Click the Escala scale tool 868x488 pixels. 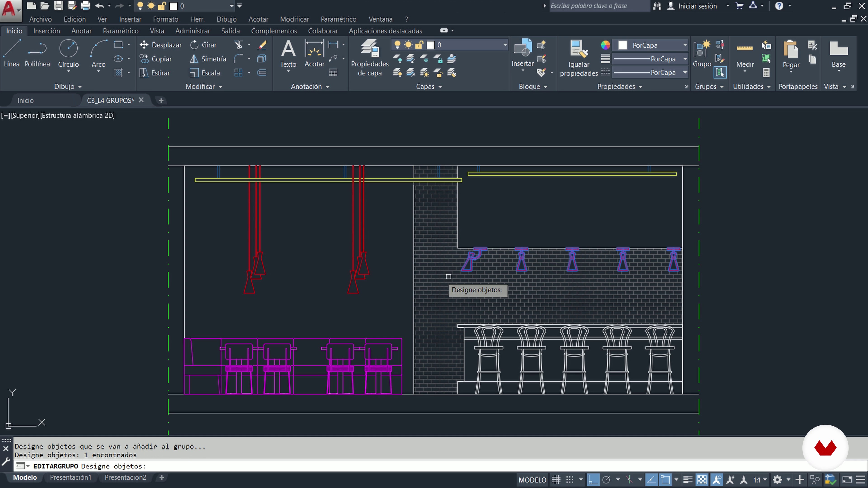(x=205, y=73)
